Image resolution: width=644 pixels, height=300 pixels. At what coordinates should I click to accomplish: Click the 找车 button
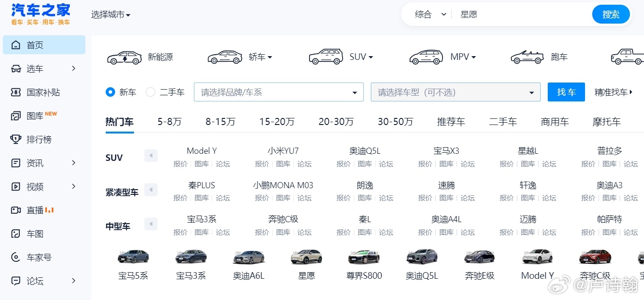tap(566, 92)
